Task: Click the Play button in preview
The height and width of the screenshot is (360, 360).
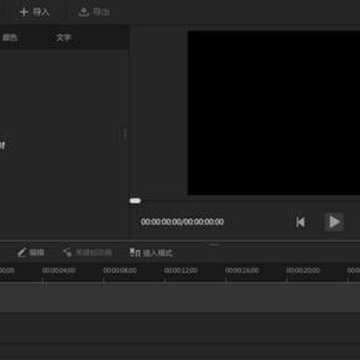Action: 334,222
